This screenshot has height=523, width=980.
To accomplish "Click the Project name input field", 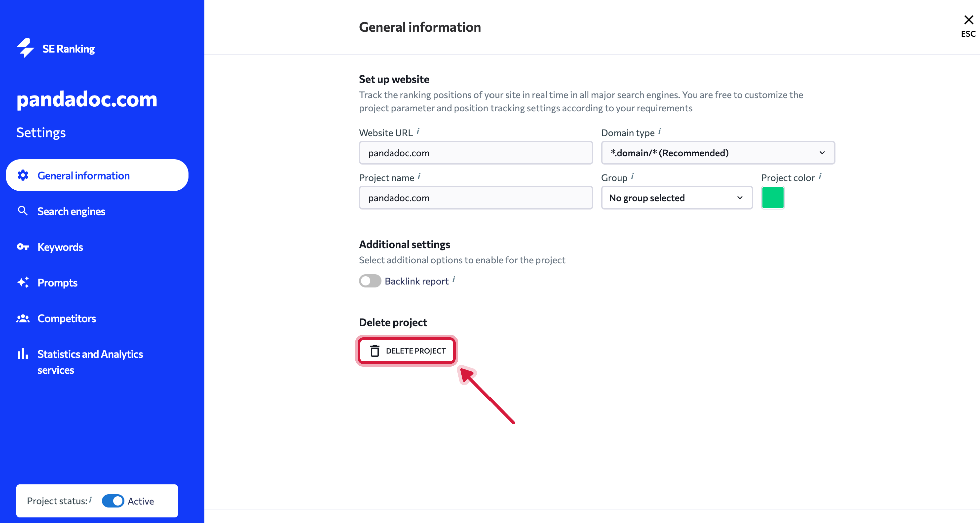I will [475, 198].
